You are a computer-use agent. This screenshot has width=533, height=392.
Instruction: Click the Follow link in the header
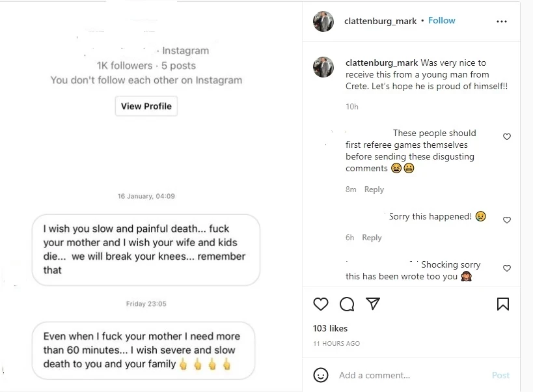pyautogui.click(x=442, y=21)
